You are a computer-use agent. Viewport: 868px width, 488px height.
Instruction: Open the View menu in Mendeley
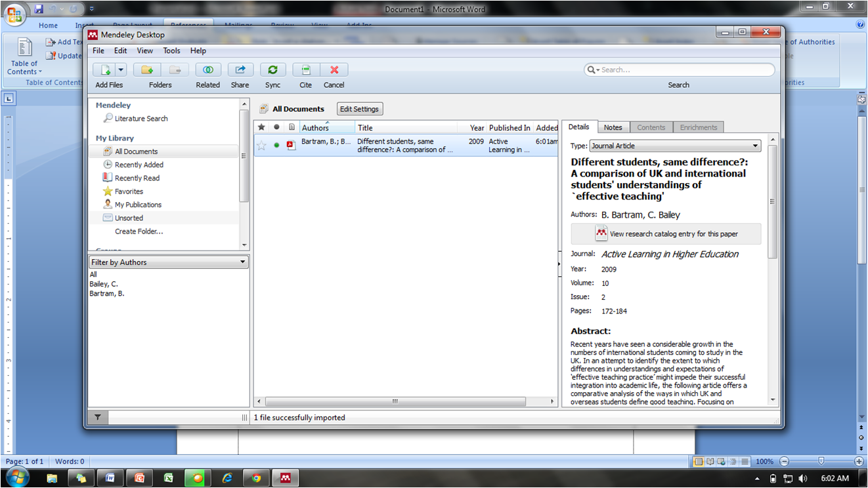pos(145,51)
